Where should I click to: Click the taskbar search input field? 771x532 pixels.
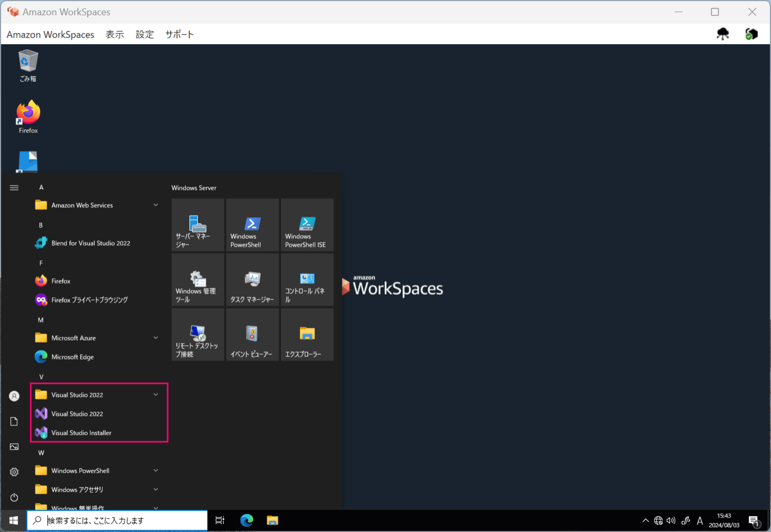click(117, 520)
